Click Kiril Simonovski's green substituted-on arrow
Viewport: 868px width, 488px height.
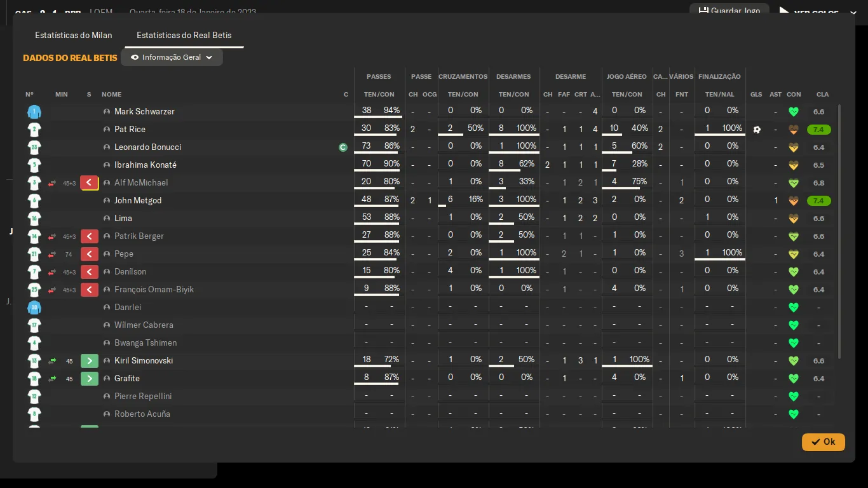tap(90, 361)
